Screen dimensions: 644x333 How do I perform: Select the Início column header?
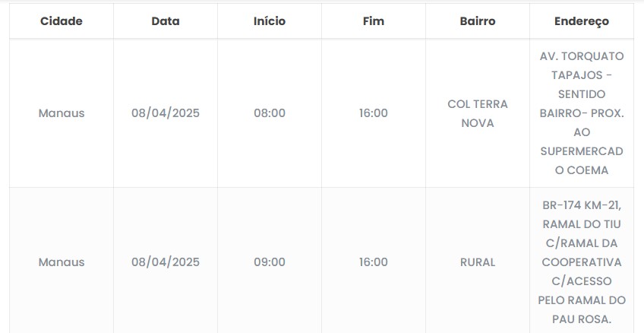(270, 21)
